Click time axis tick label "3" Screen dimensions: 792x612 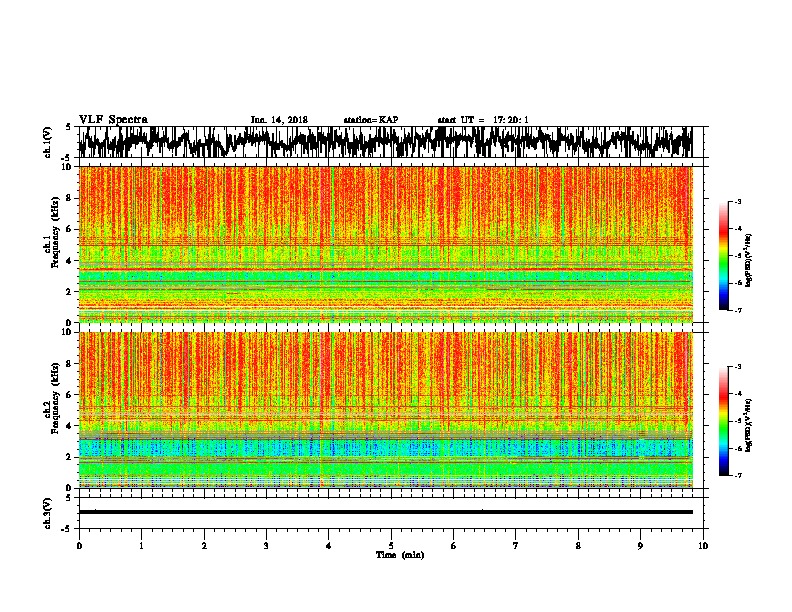pos(266,546)
